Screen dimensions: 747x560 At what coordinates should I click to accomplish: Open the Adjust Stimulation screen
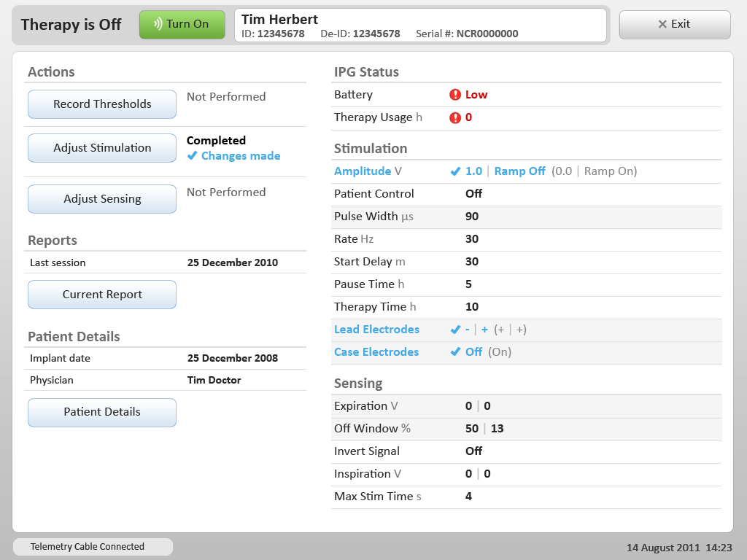[x=102, y=148]
